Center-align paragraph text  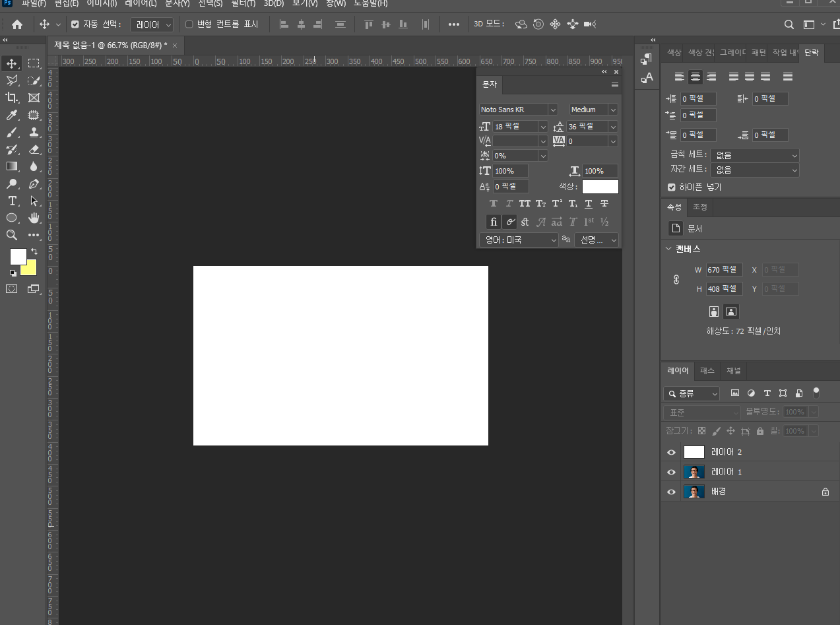[x=695, y=77]
